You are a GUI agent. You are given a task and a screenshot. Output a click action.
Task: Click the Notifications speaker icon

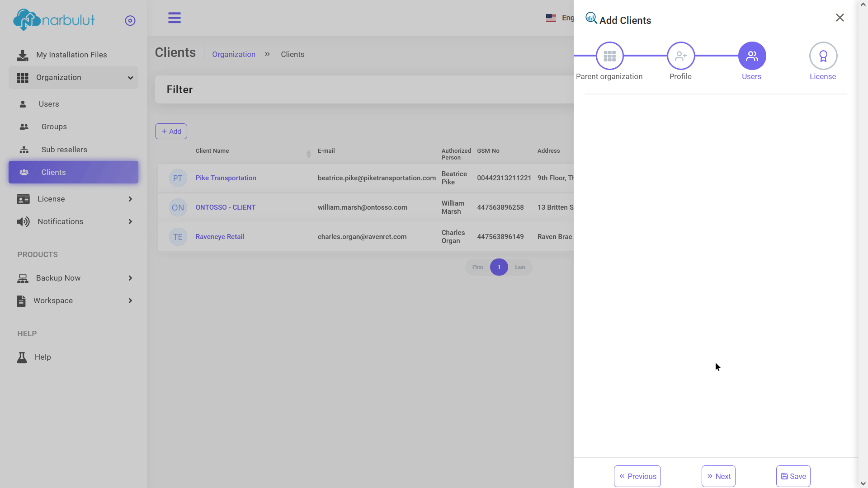coord(23,222)
